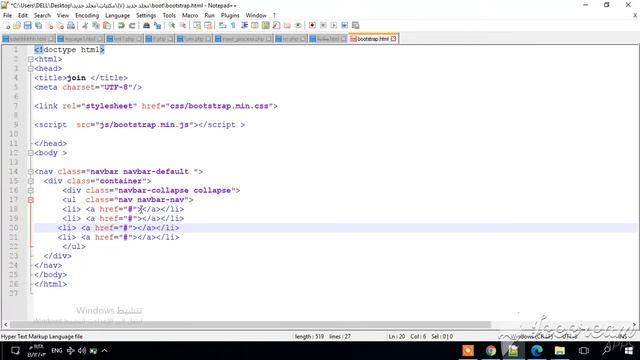The width and height of the screenshot is (640, 360).
Task: Open the Macro menu
Action: (x=190, y=16)
